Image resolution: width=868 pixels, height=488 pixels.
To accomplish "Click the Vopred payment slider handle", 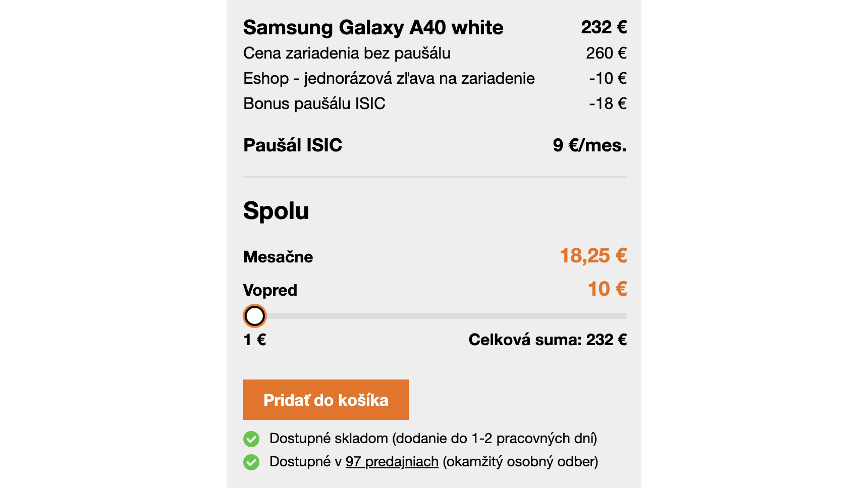I will click(x=254, y=316).
